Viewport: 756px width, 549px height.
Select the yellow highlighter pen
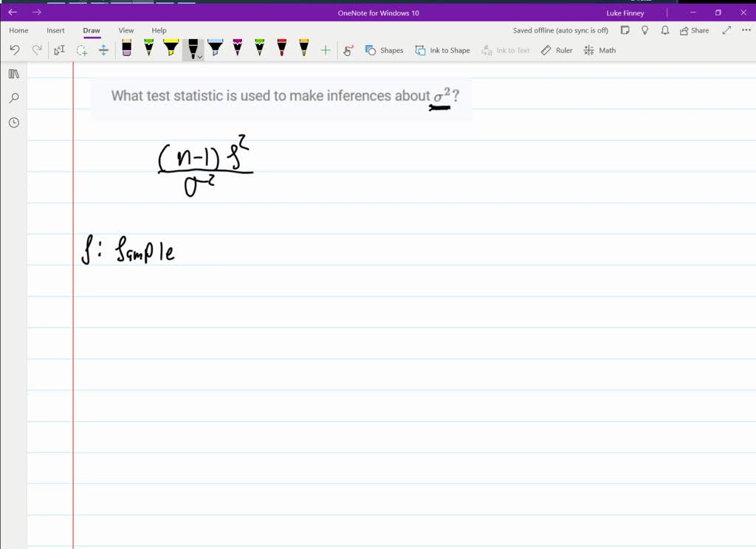click(x=170, y=50)
